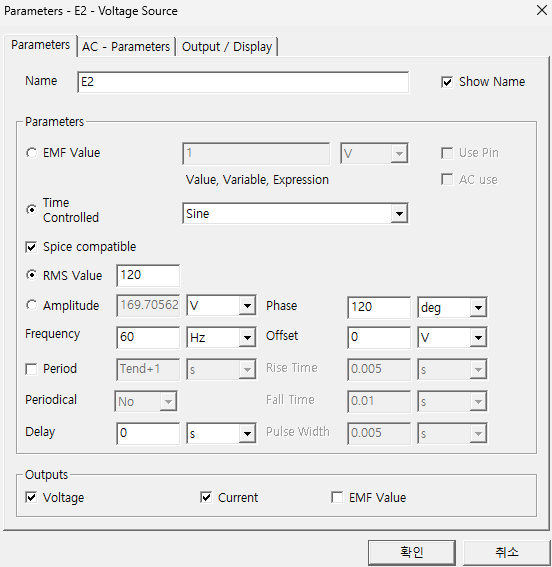Screen dimensions: 552x567
Task: Expand the Delay seconds unit dropdown
Action: coord(247,433)
